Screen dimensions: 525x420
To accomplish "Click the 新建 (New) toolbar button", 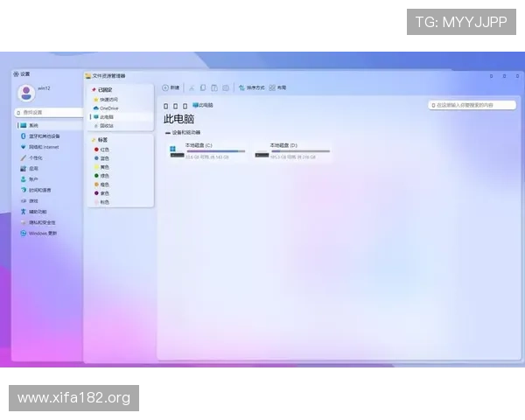I will [x=171, y=87].
